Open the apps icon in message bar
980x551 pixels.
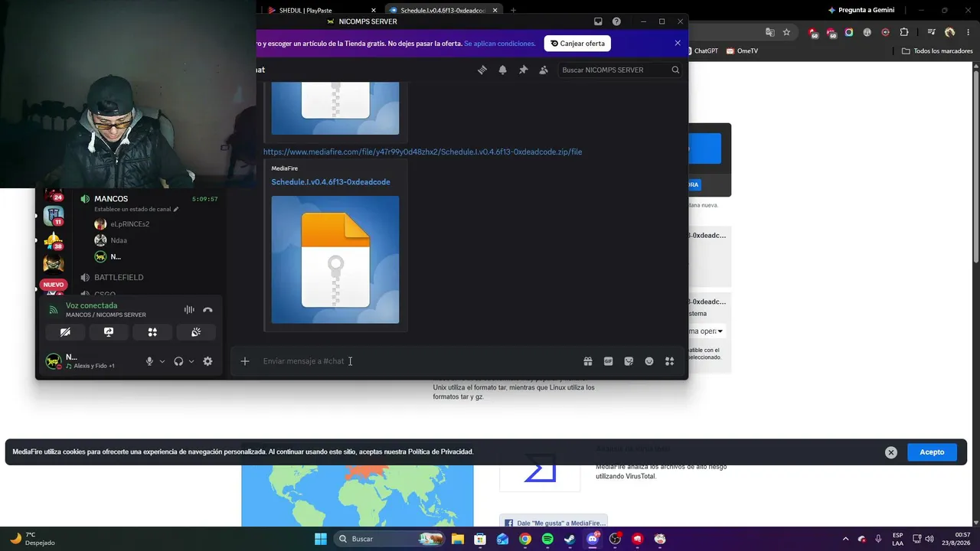[x=669, y=361]
